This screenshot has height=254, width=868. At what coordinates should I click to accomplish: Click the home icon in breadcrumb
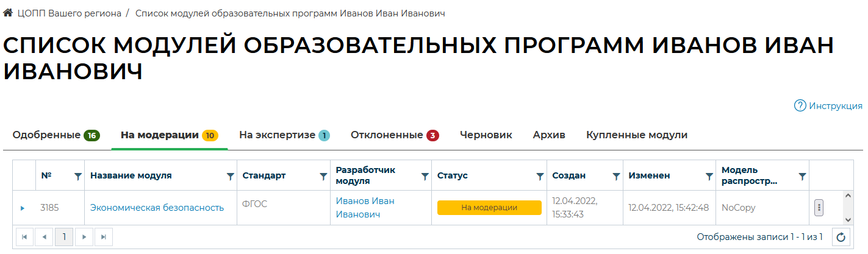[8, 13]
